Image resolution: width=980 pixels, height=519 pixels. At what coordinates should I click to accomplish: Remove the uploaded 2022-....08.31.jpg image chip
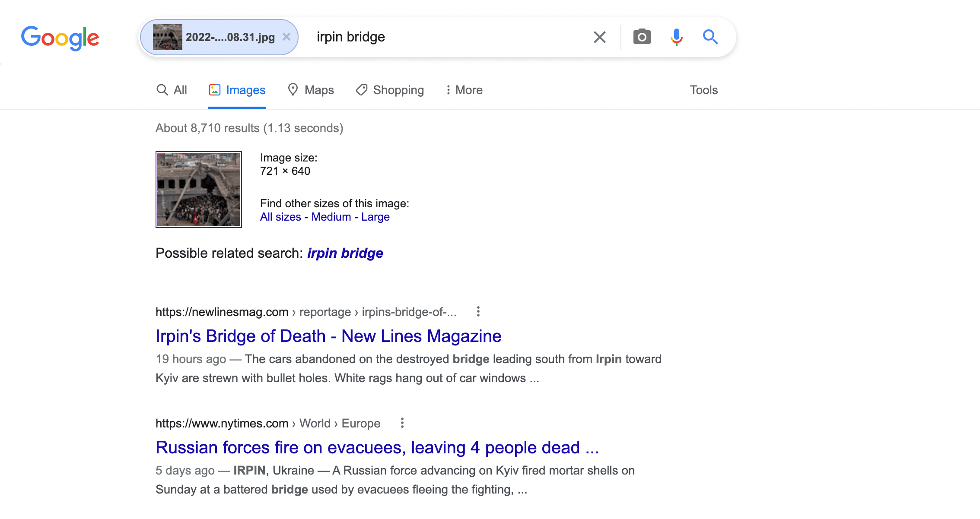tap(286, 37)
